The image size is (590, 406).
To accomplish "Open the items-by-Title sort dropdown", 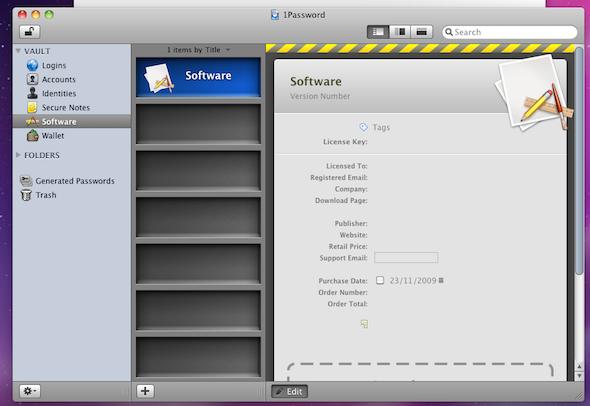I will pos(198,50).
